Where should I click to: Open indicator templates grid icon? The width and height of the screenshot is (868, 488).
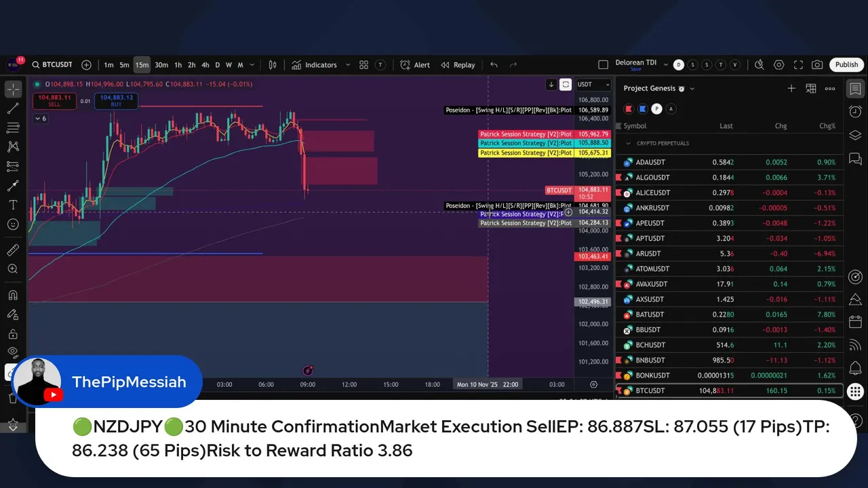[x=363, y=65]
